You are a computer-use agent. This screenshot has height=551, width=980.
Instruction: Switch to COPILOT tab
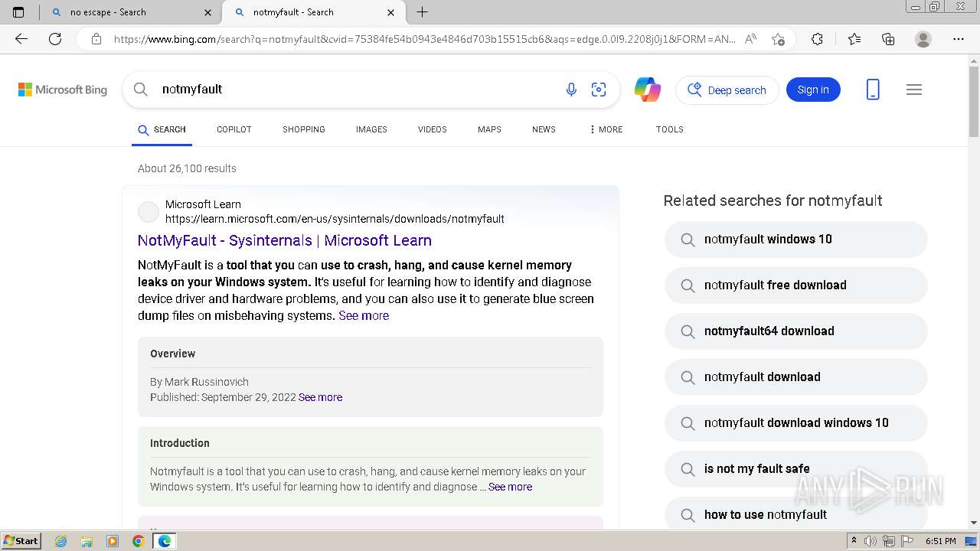pos(234,129)
